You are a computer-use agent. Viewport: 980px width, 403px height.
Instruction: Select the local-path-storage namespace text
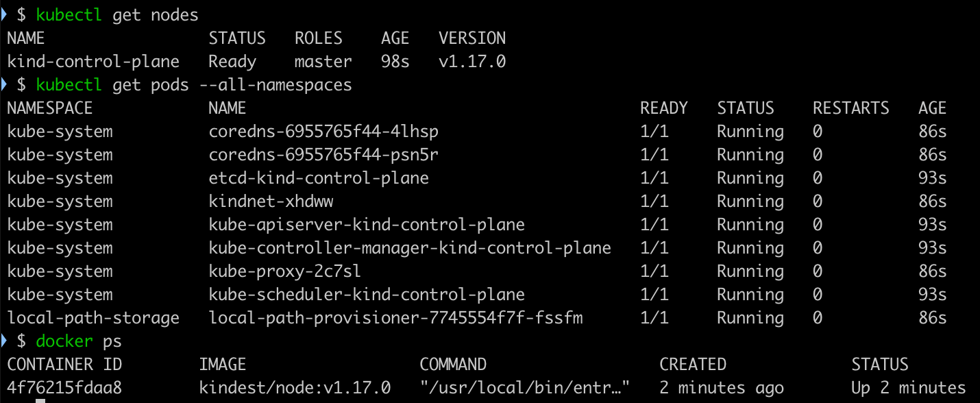click(93, 318)
